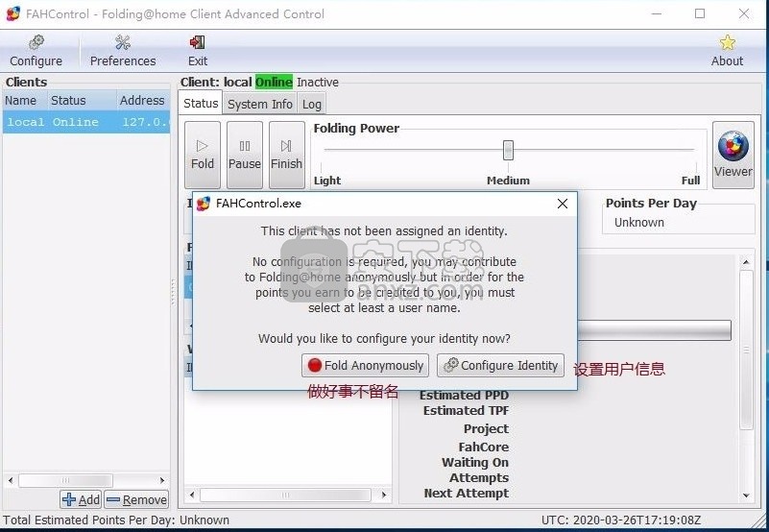
Task: Launch the protein Viewer
Action: pyautogui.click(x=733, y=155)
